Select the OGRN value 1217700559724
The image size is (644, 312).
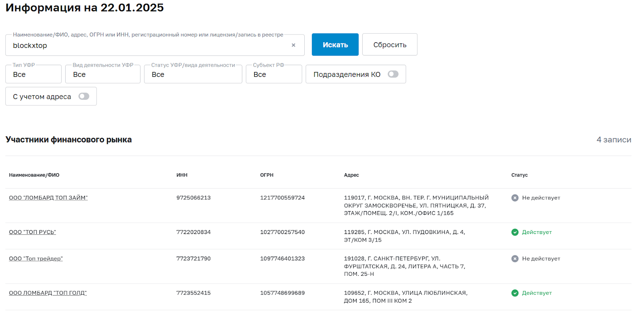point(283,198)
